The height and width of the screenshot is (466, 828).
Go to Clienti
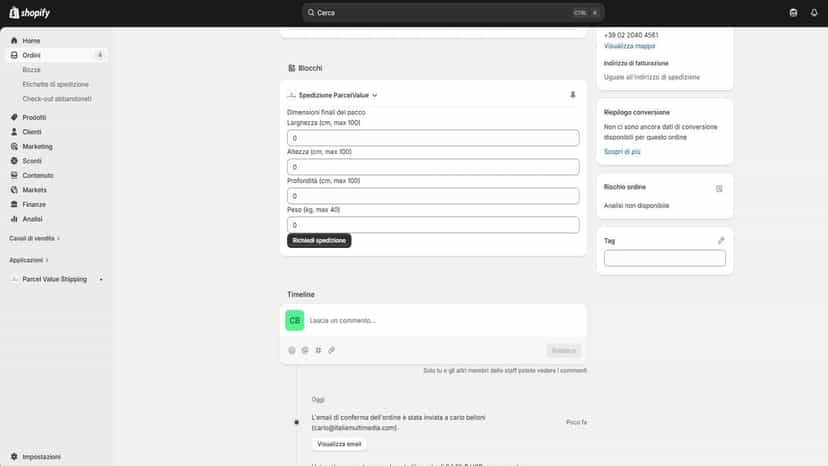click(x=32, y=132)
